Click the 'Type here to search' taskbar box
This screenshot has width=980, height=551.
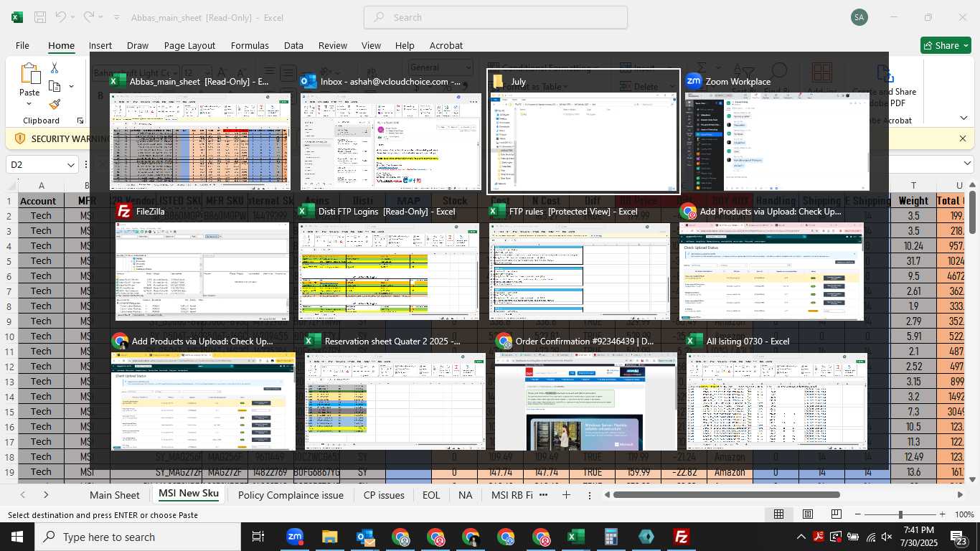tap(138, 537)
